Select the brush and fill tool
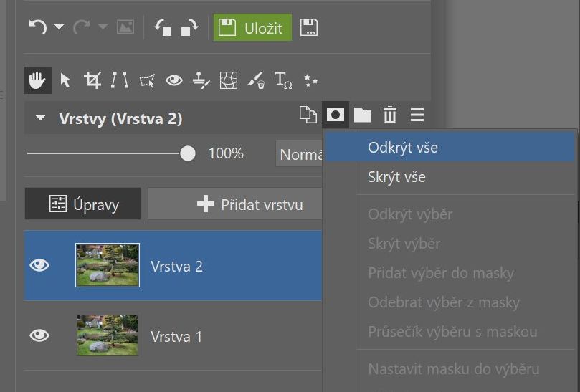The height and width of the screenshot is (392, 580). pos(256,80)
